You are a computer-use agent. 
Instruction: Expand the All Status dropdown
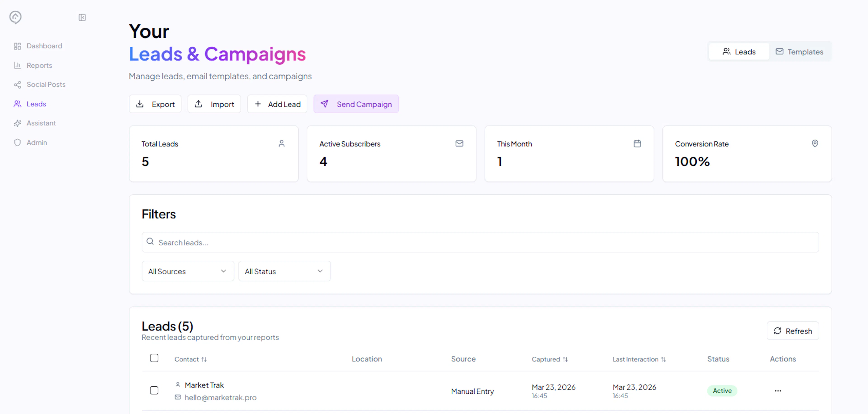tap(284, 271)
